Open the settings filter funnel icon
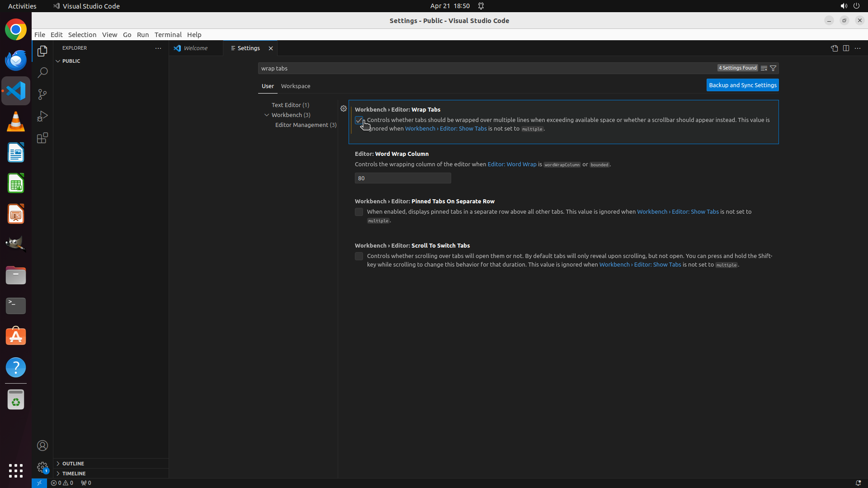 (773, 68)
